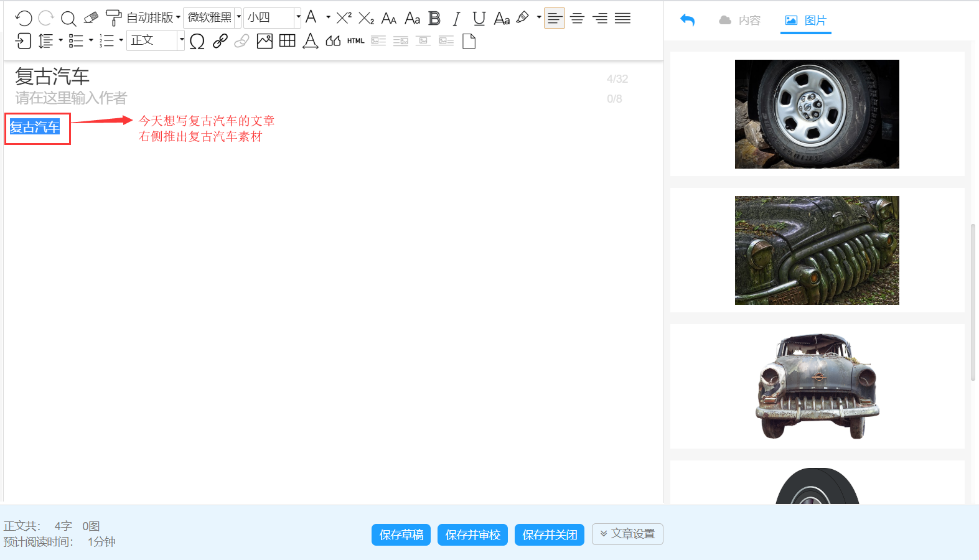The width and height of the screenshot is (979, 560).
Task: Click the first-line indent icon
Action: tap(23, 41)
